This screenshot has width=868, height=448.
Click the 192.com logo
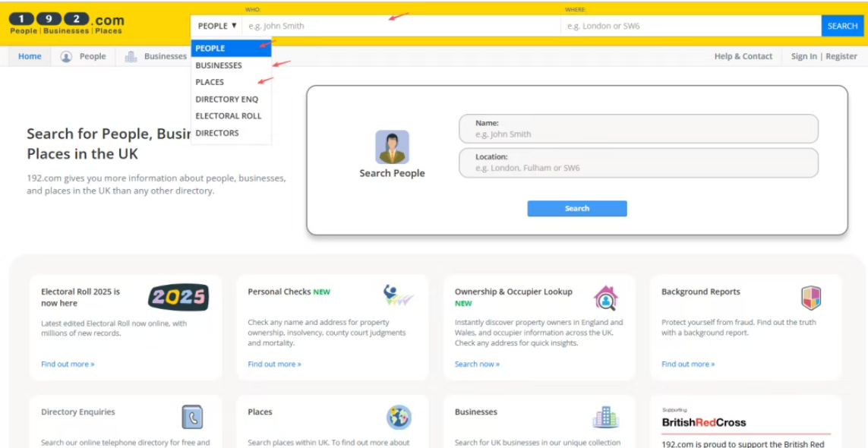[x=66, y=23]
